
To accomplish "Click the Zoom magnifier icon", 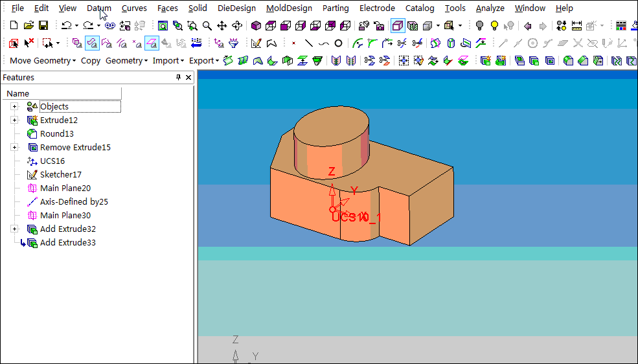I will [x=207, y=26].
